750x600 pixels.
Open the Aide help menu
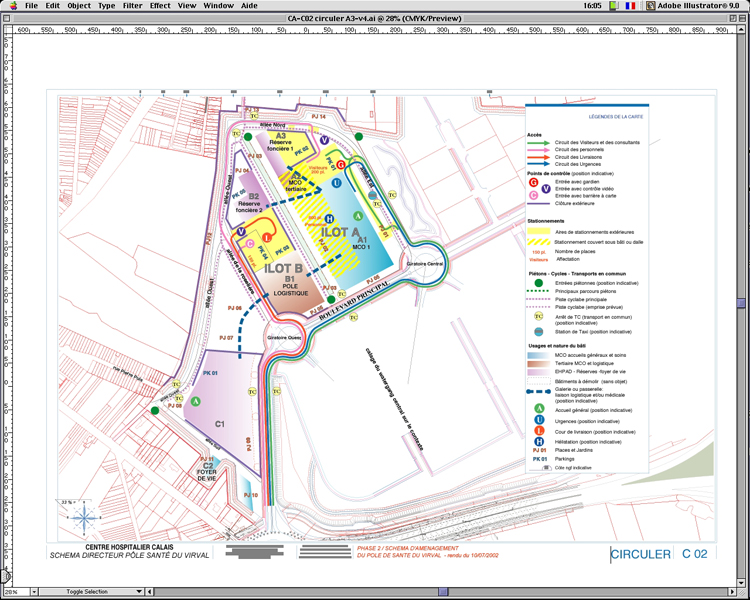pyautogui.click(x=250, y=6)
